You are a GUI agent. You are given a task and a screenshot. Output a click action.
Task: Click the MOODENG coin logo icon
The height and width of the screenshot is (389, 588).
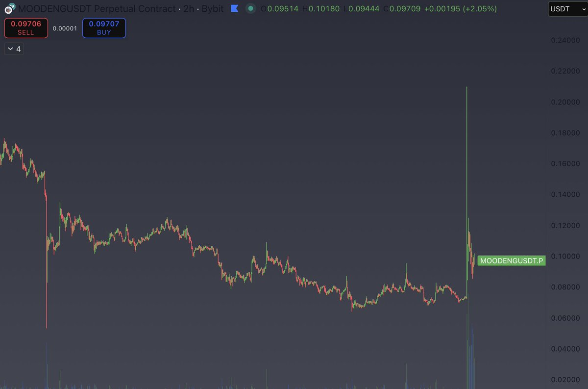click(9, 8)
